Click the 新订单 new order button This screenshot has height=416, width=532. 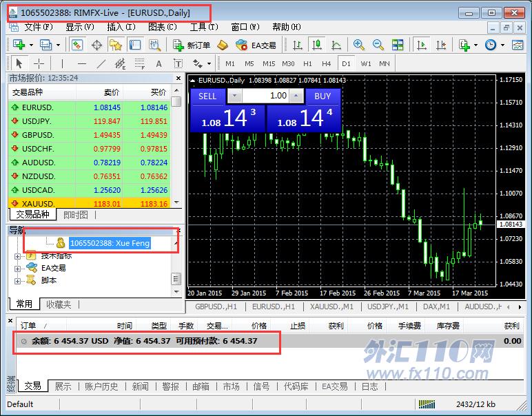point(192,45)
